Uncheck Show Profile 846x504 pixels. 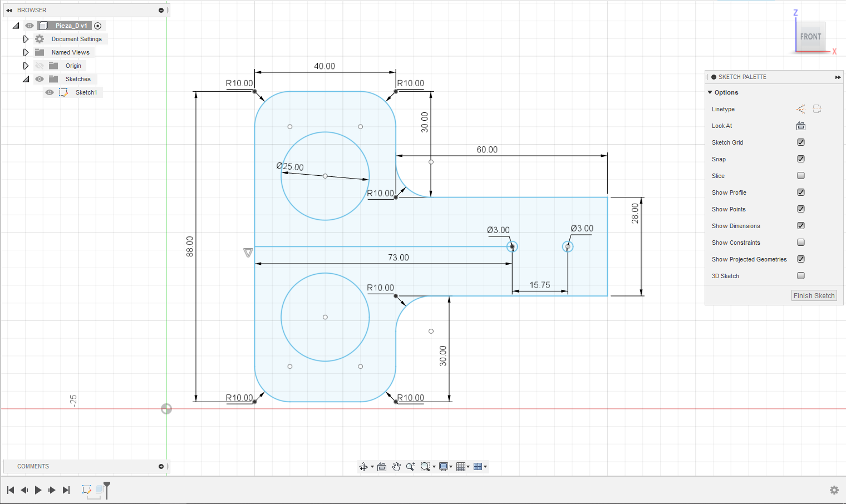point(801,192)
